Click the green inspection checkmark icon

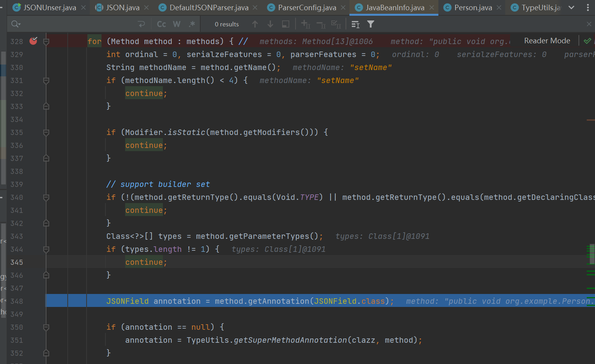[x=587, y=41]
